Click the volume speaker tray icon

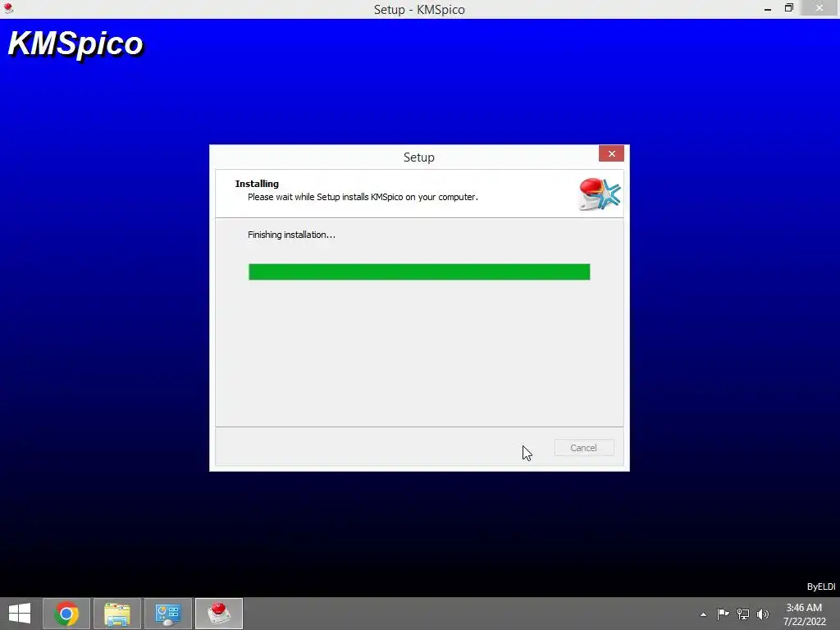pos(763,614)
